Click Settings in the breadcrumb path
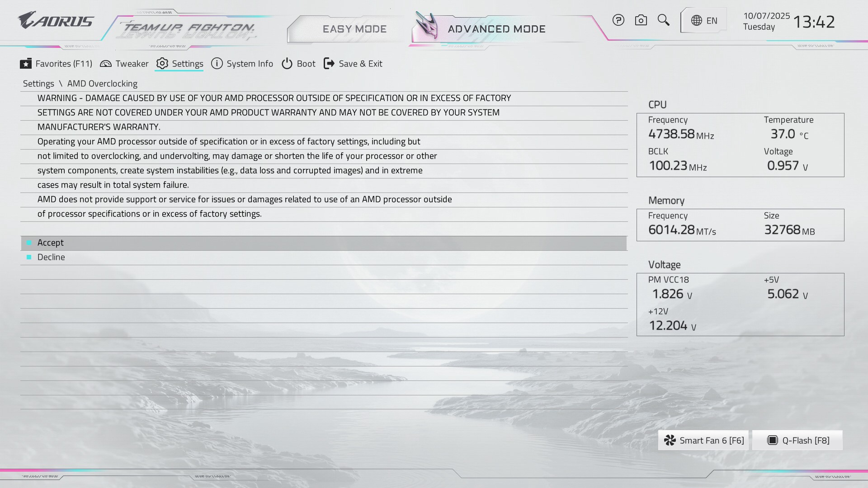Screen dimensions: 868x488 coord(38,84)
